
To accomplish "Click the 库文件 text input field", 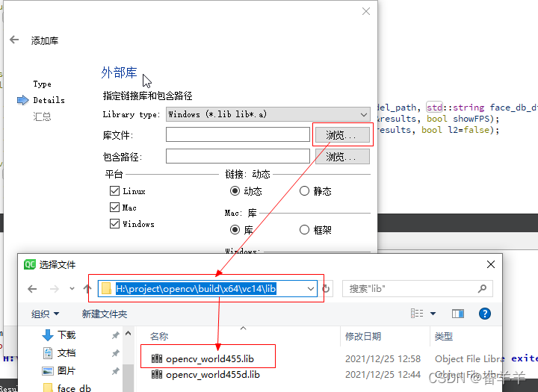I will pos(238,134).
